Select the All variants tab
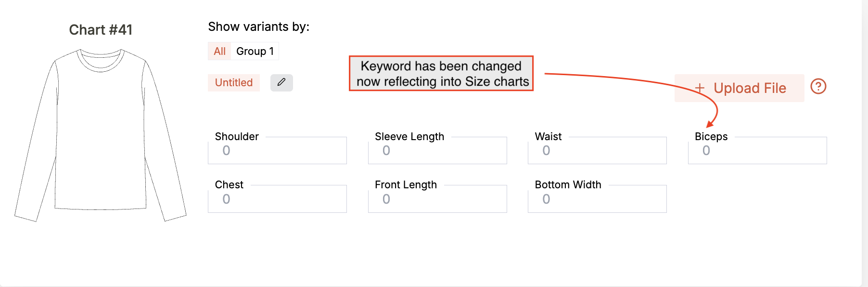Viewport: 868px width, 287px height. (x=219, y=51)
